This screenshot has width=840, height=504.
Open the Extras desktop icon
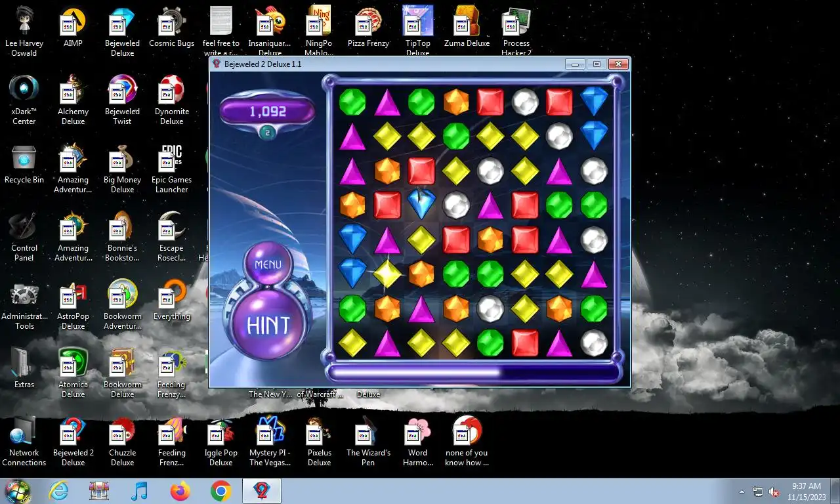(x=24, y=369)
